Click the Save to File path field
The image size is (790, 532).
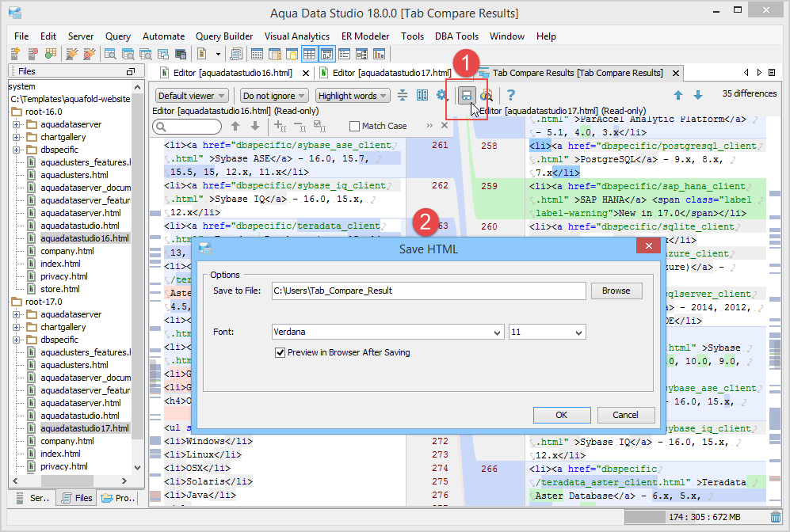(x=428, y=291)
